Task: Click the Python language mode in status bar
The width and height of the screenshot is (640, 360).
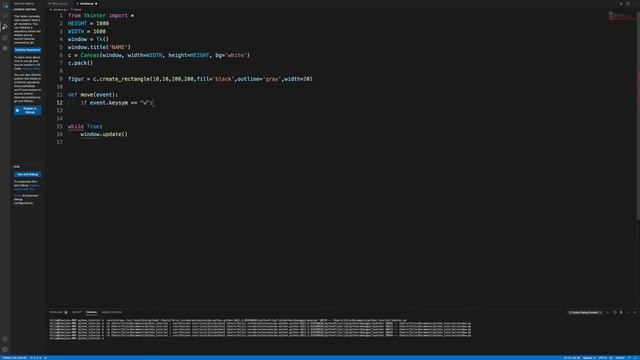Action: click(620, 358)
